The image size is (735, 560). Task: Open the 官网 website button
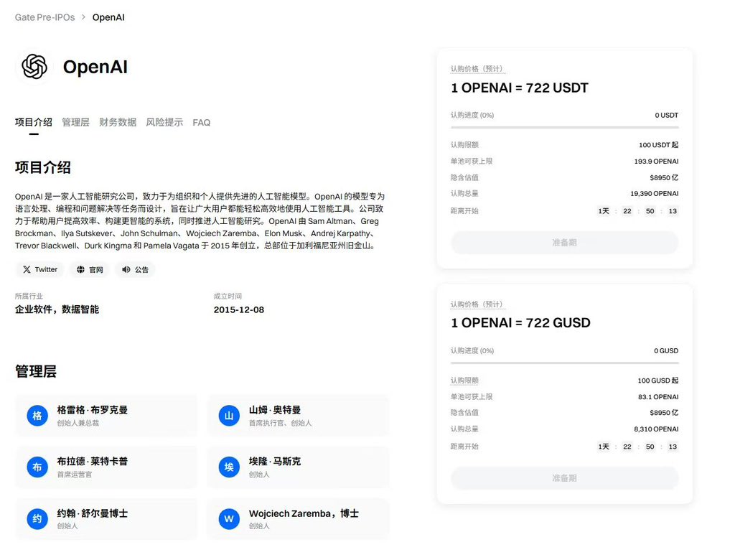[90, 269]
